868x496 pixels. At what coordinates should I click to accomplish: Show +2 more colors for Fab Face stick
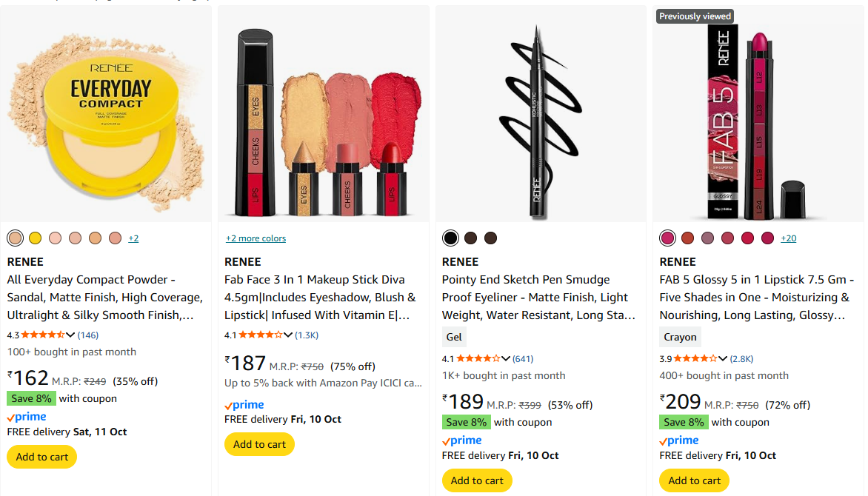(256, 238)
